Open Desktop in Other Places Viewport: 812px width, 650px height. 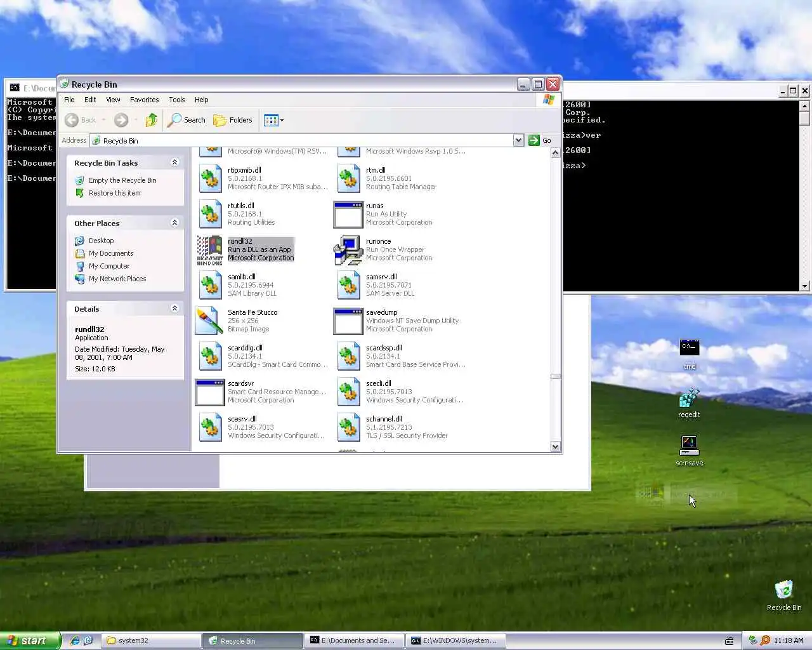click(x=101, y=241)
